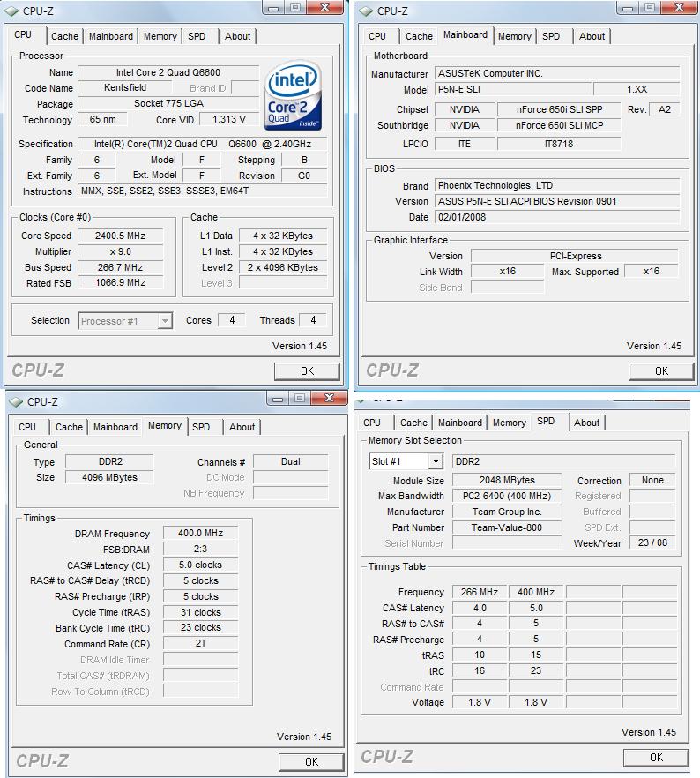Click the processor name Intel Core 2 Quad Q6600
Viewport: 700px width, 778px height.
[168, 72]
